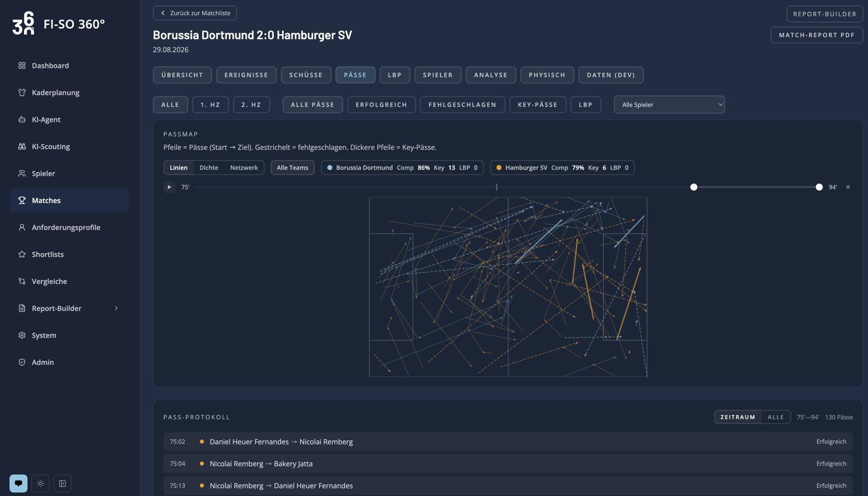Open the LBP tab next to Pässe
The height and width of the screenshot is (496, 868).
(x=395, y=75)
